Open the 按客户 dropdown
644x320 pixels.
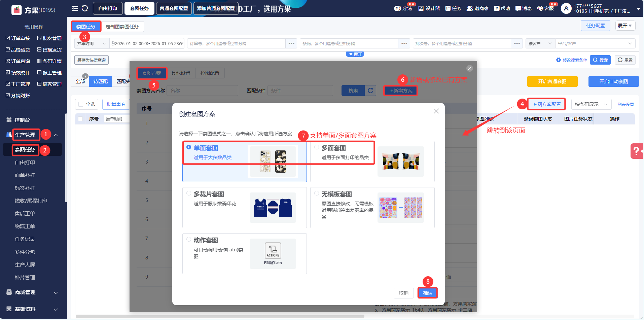pos(540,43)
